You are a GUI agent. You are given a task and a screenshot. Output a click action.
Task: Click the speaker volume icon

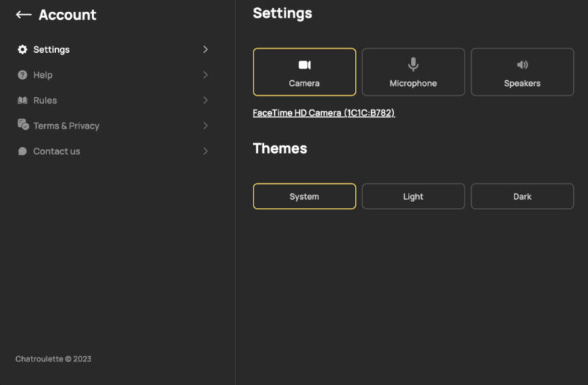coord(523,65)
